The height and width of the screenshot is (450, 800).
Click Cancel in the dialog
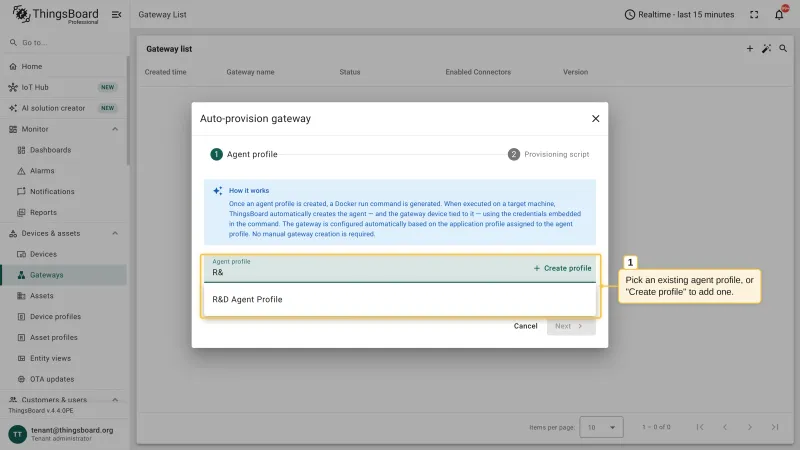click(x=526, y=326)
